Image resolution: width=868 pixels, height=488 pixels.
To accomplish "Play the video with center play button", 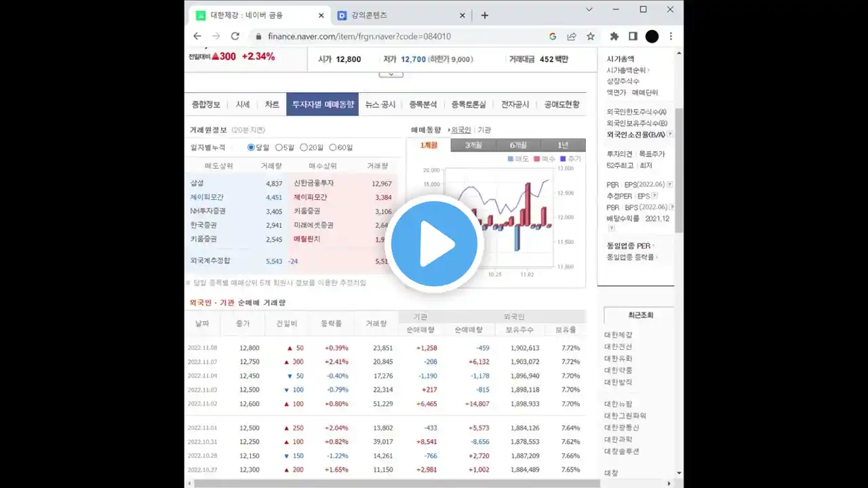I will [x=434, y=244].
